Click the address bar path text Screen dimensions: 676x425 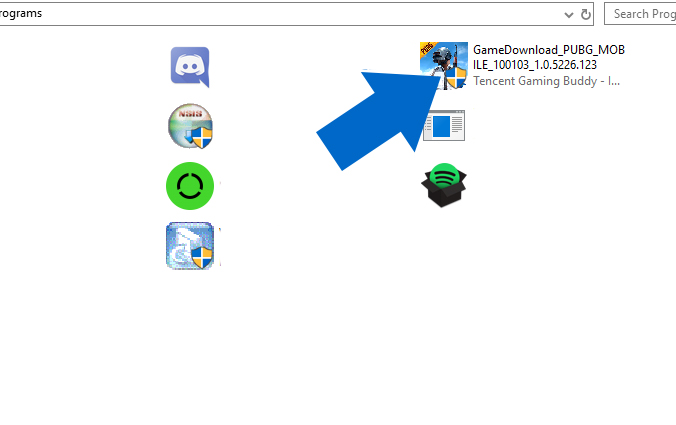click(21, 13)
